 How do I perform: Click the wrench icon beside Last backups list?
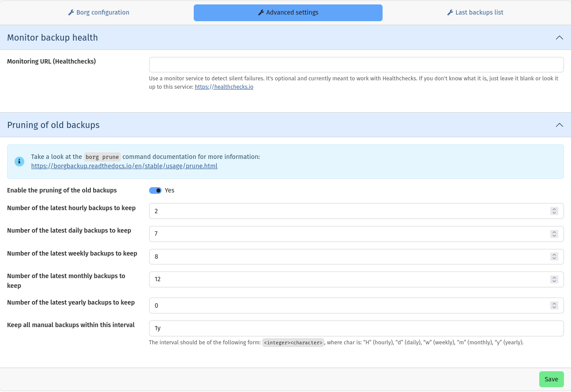click(450, 12)
